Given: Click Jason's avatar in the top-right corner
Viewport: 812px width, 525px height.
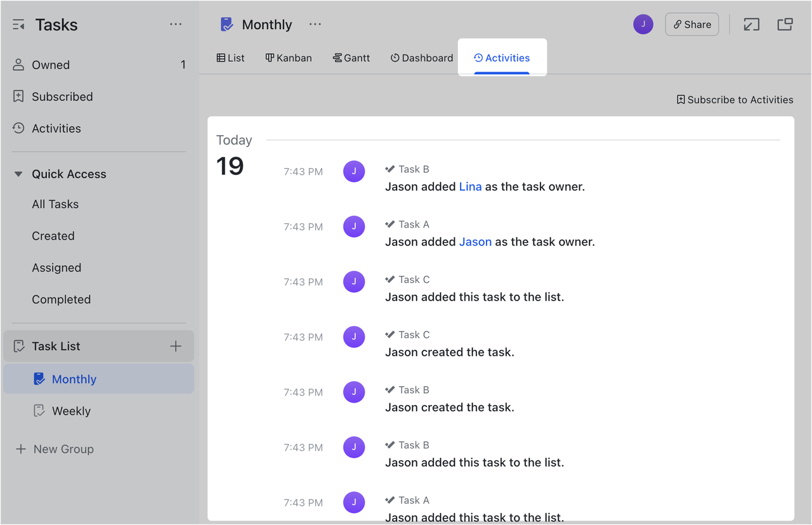Looking at the screenshot, I should [643, 24].
